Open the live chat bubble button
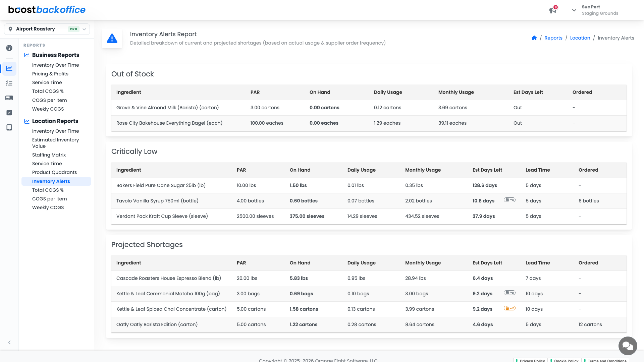The width and height of the screenshot is (644, 362). [628, 346]
